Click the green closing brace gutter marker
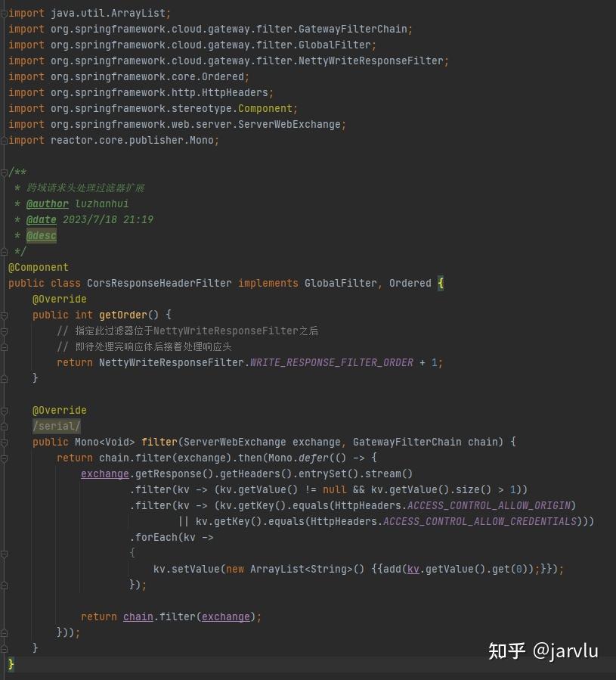616x680 pixels. point(11,664)
